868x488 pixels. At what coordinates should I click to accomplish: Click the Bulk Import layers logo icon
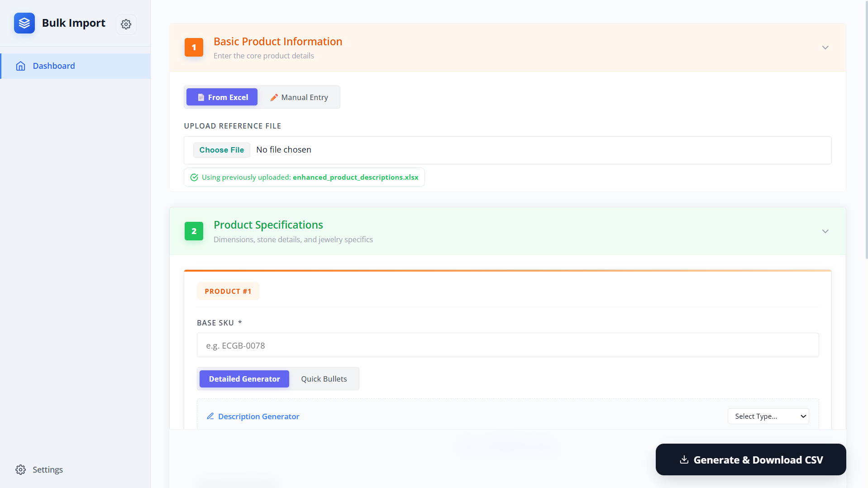coord(24,23)
